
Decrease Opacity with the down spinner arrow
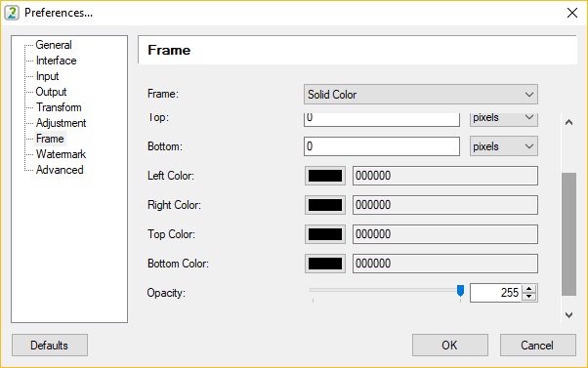pos(529,297)
